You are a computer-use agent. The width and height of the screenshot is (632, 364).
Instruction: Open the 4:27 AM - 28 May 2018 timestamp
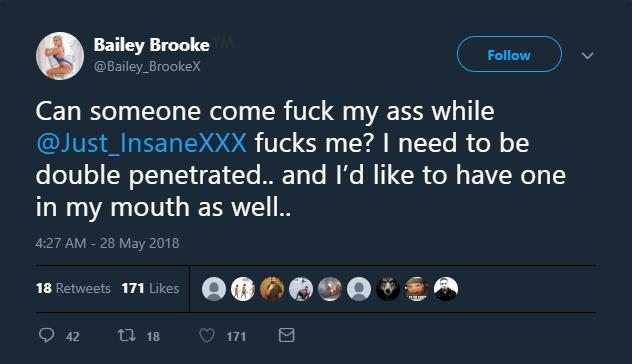click(107, 243)
